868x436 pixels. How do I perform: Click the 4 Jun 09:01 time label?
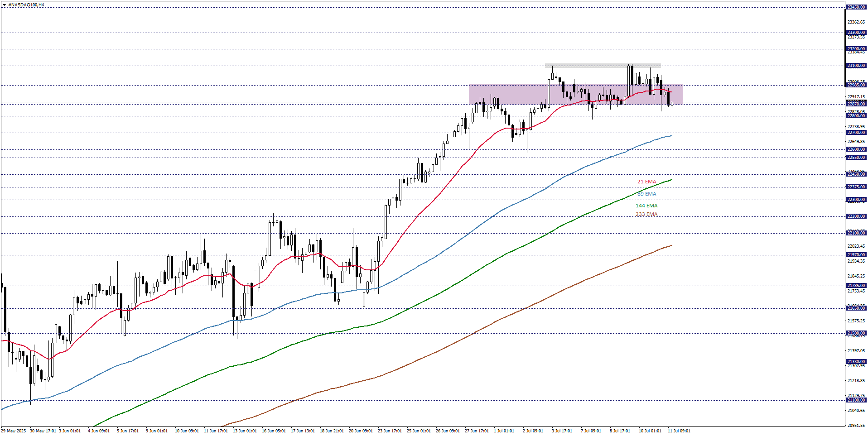[99, 431]
